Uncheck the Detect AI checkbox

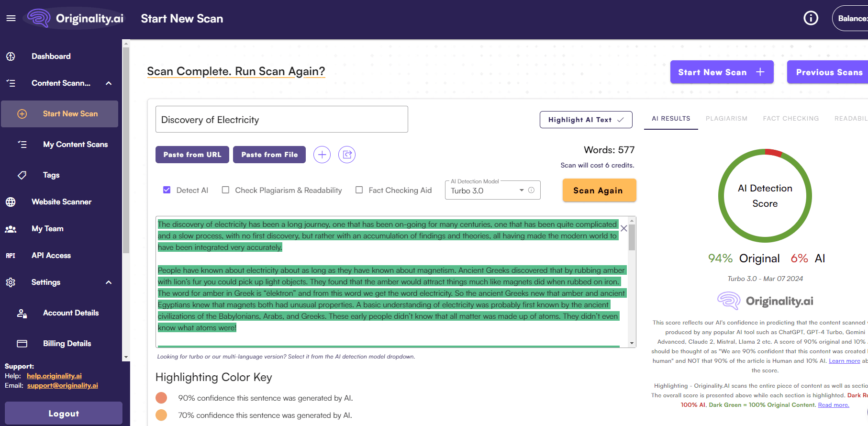(167, 190)
